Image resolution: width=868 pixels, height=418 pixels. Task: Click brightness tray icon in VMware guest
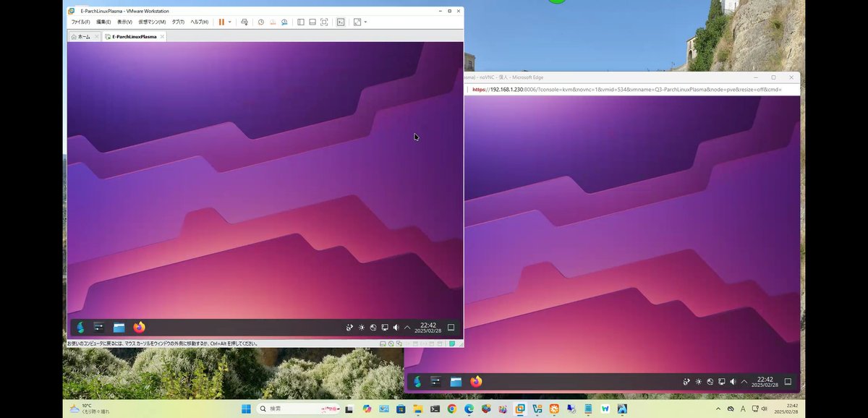pyautogui.click(x=362, y=328)
